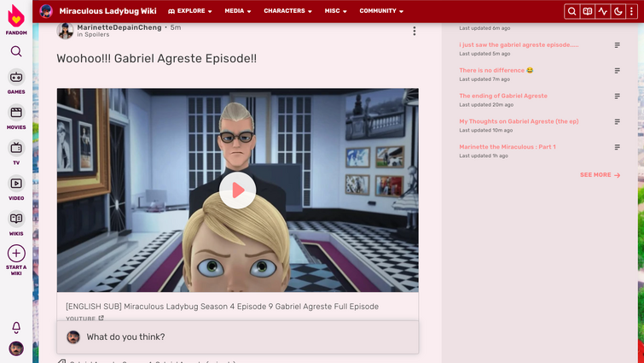Open 'Marinette the Miraculous : Part 1' post

508,147
